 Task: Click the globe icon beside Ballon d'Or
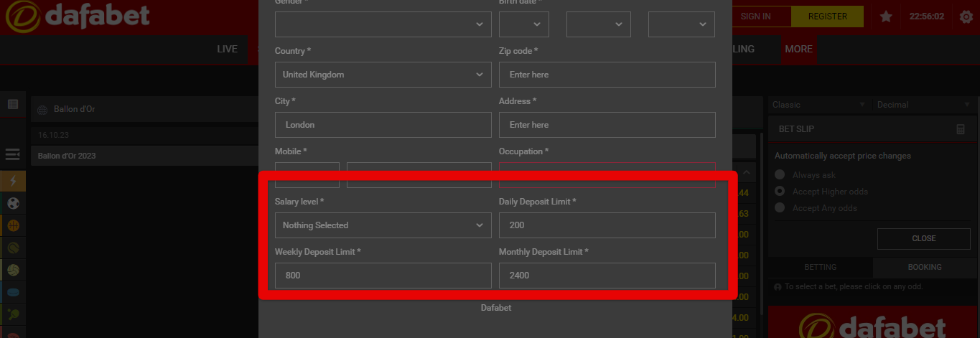pyautogui.click(x=42, y=110)
